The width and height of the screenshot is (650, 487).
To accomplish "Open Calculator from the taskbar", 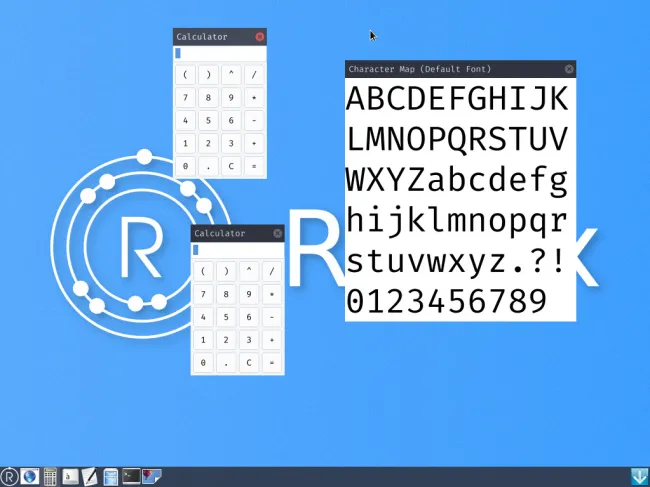I will tap(50, 477).
